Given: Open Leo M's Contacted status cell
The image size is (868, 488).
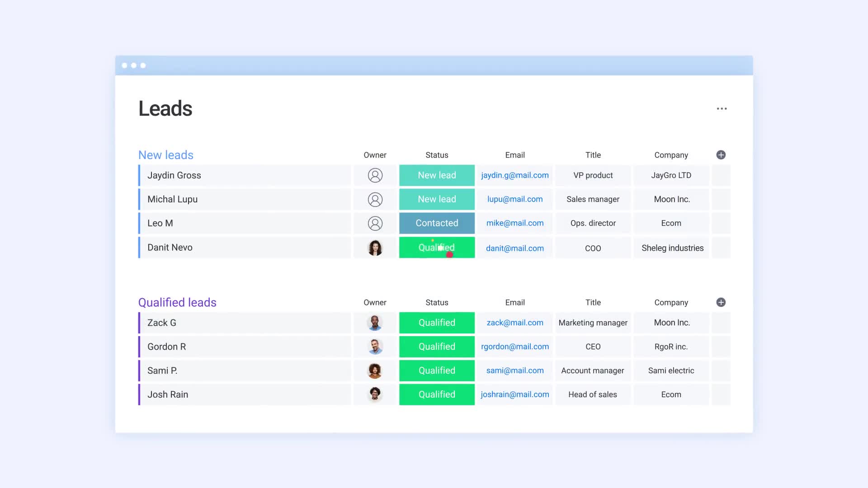Looking at the screenshot, I should point(436,223).
